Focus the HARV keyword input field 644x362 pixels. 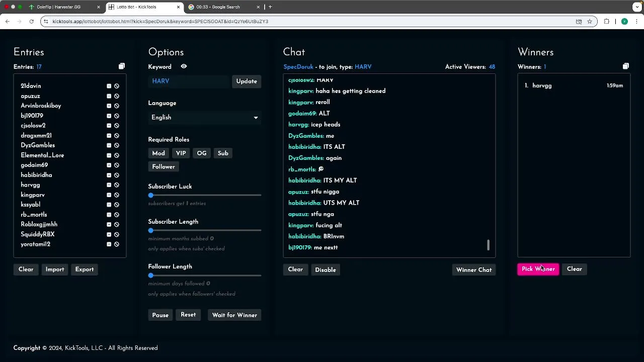pyautogui.click(x=189, y=81)
